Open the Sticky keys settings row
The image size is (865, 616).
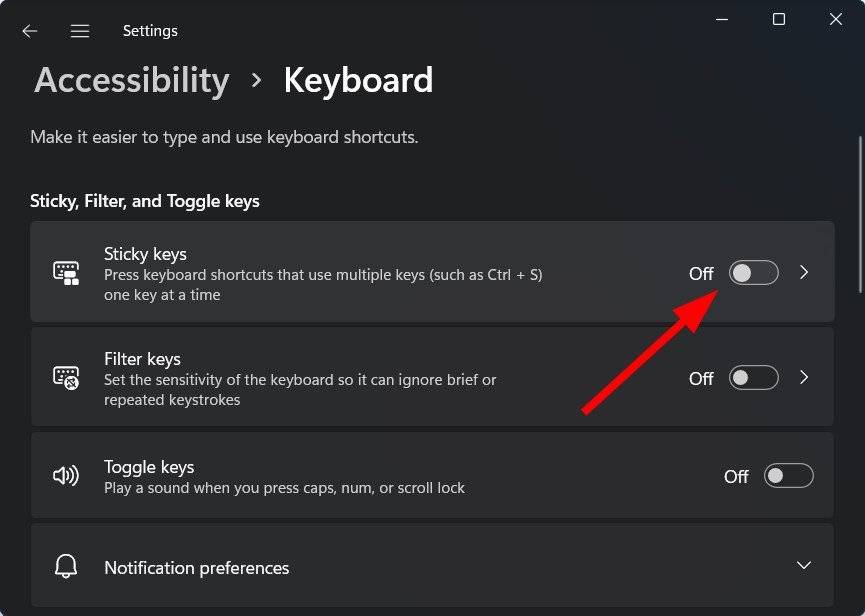[x=400, y=273]
